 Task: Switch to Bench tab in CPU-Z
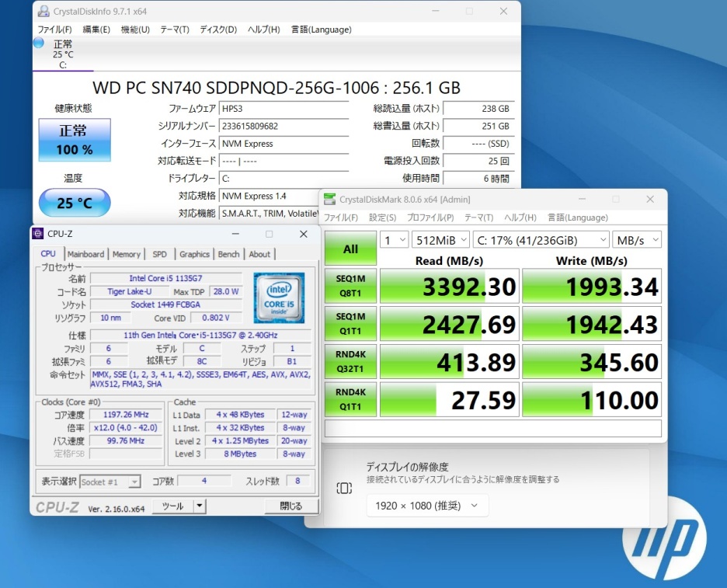tap(228, 254)
